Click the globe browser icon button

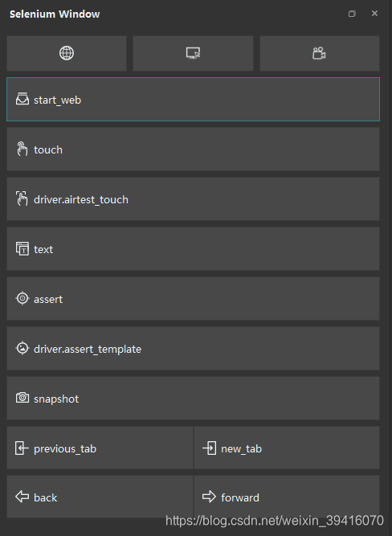pos(67,53)
